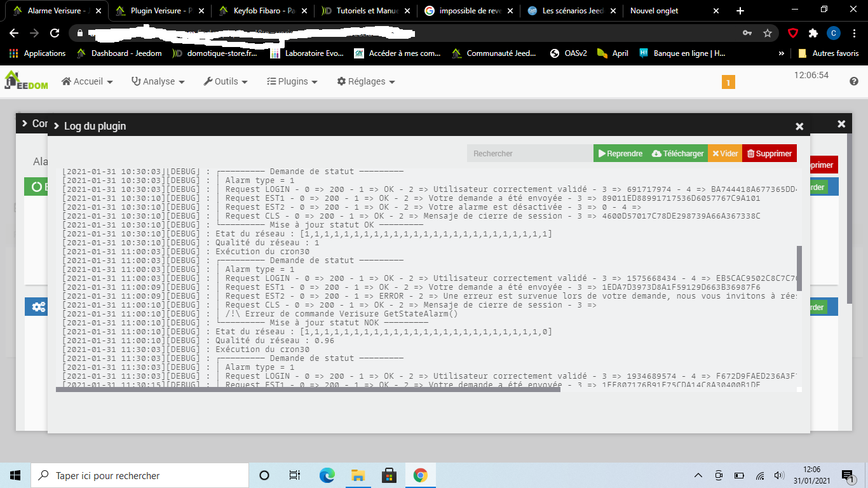This screenshot has width=868, height=488.
Task: Click the log vertical scrollbar thumb
Action: [x=799, y=268]
